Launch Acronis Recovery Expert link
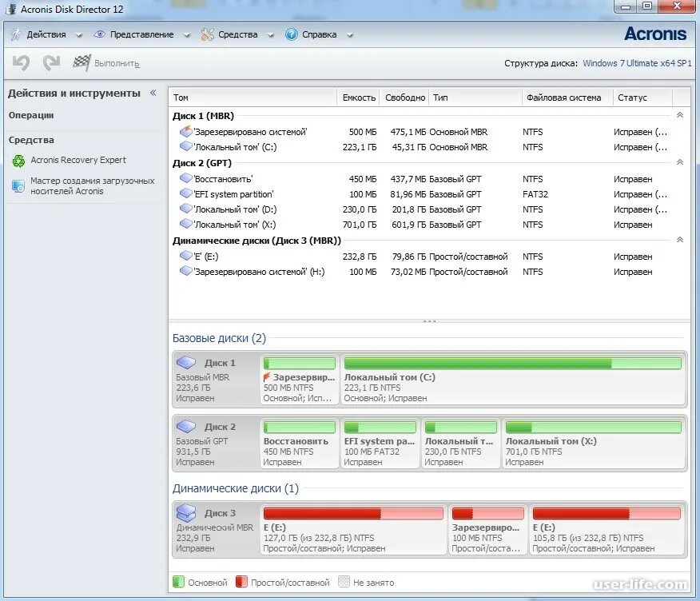 [78, 160]
